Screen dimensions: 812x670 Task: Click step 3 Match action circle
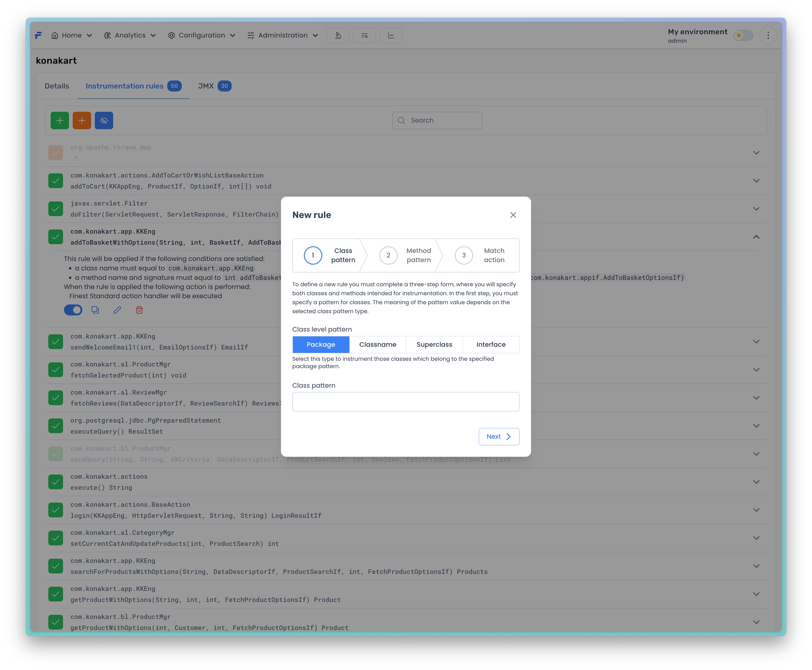pyautogui.click(x=464, y=255)
